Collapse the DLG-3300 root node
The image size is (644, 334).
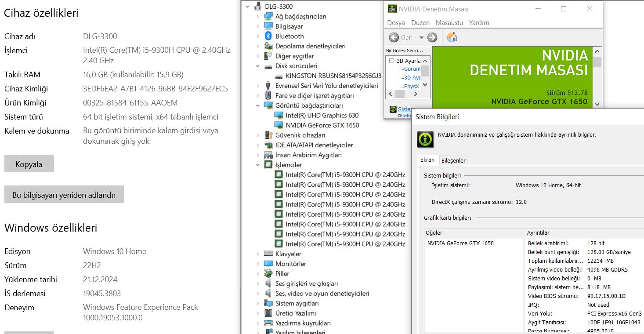pos(247,7)
